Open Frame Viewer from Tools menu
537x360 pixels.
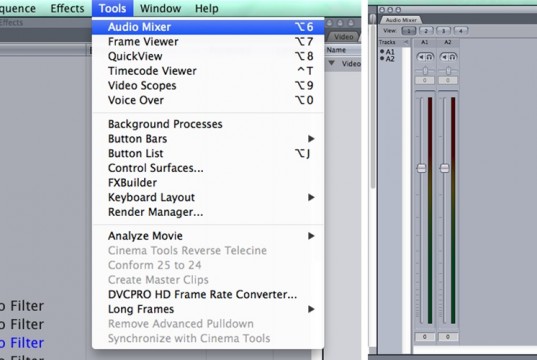click(208, 41)
